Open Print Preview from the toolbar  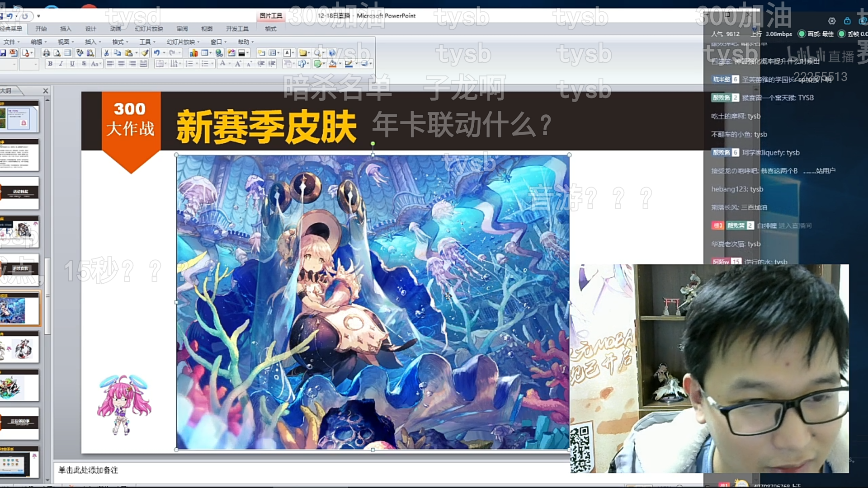pos(57,53)
